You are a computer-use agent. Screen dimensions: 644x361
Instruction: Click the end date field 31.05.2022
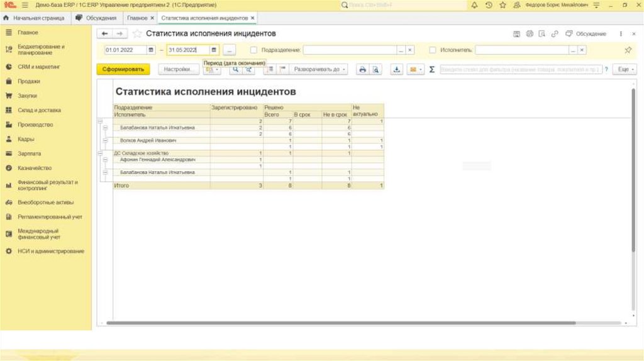pyautogui.click(x=187, y=50)
